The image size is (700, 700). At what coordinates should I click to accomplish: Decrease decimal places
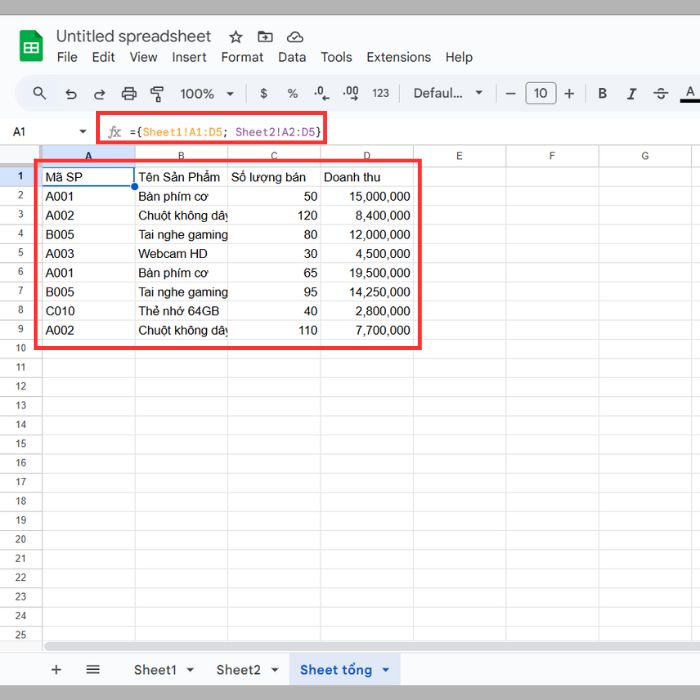click(321, 93)
